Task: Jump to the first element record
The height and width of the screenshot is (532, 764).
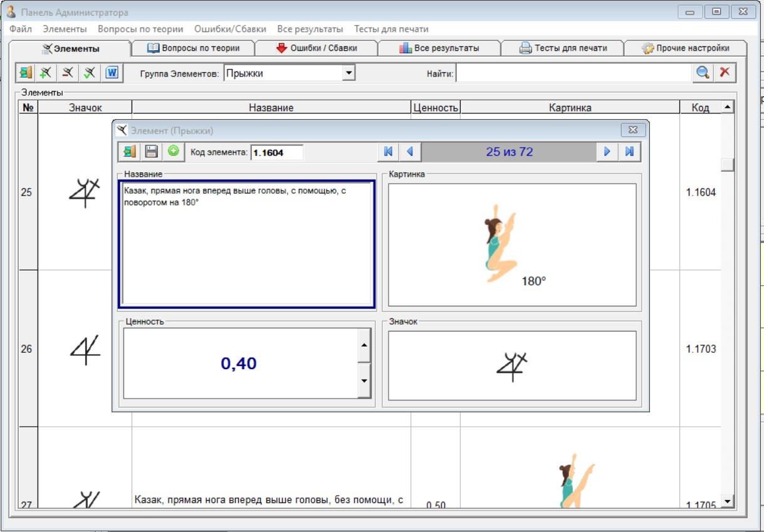Action: tap(388, 152)
